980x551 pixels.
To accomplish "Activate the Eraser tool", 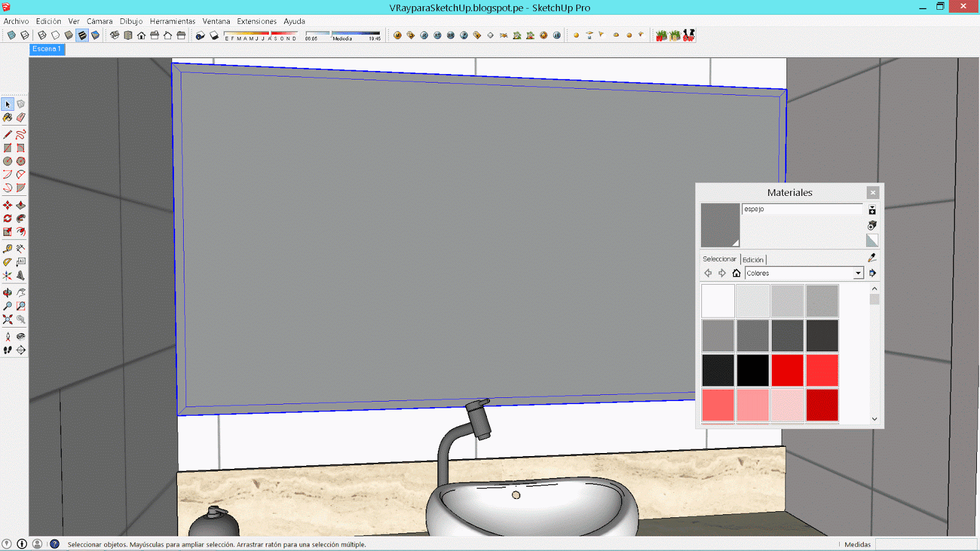I will point(21,118).
